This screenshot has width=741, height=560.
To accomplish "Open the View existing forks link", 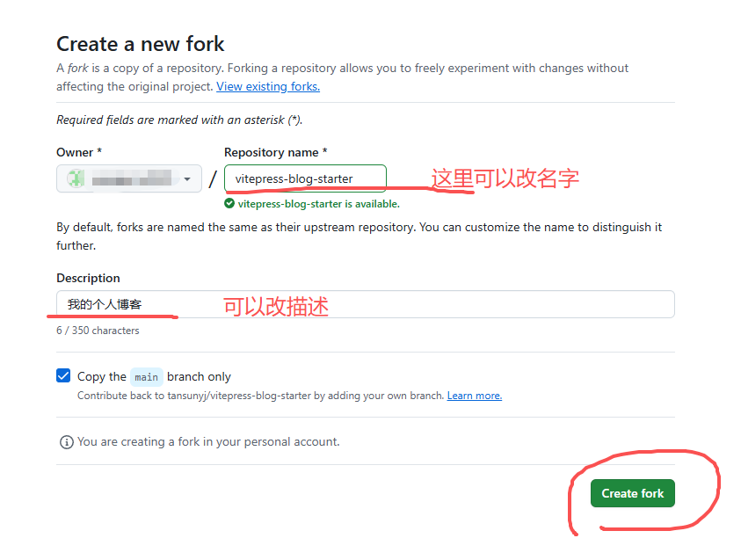I will (268, 86).
